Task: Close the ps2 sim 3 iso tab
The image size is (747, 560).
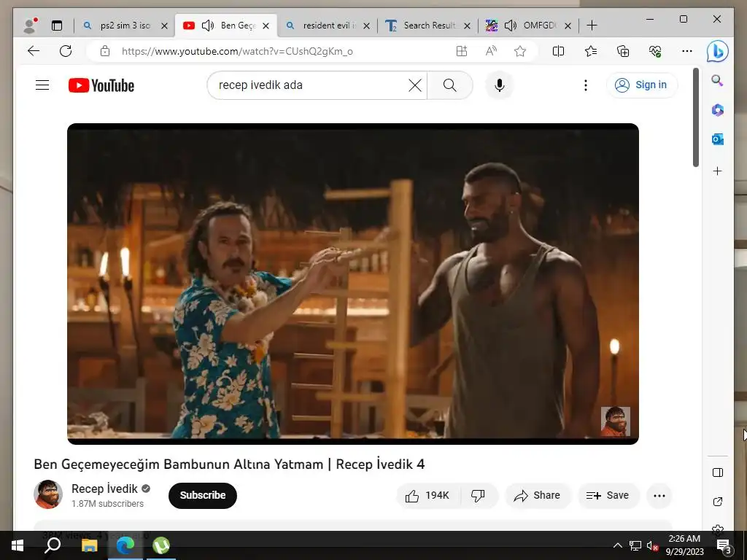Action: pos(164,26)
